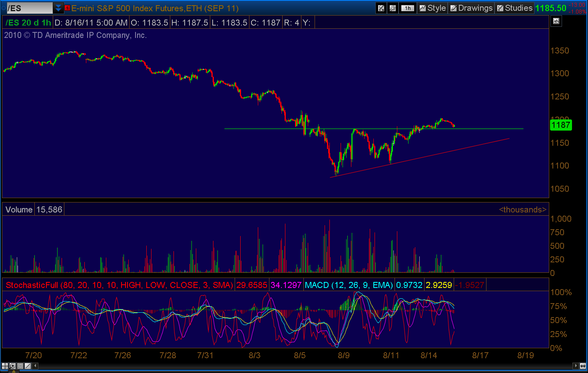Click the 'D: 8/16/11 5:00 AM' date readout

pos(91,23)
